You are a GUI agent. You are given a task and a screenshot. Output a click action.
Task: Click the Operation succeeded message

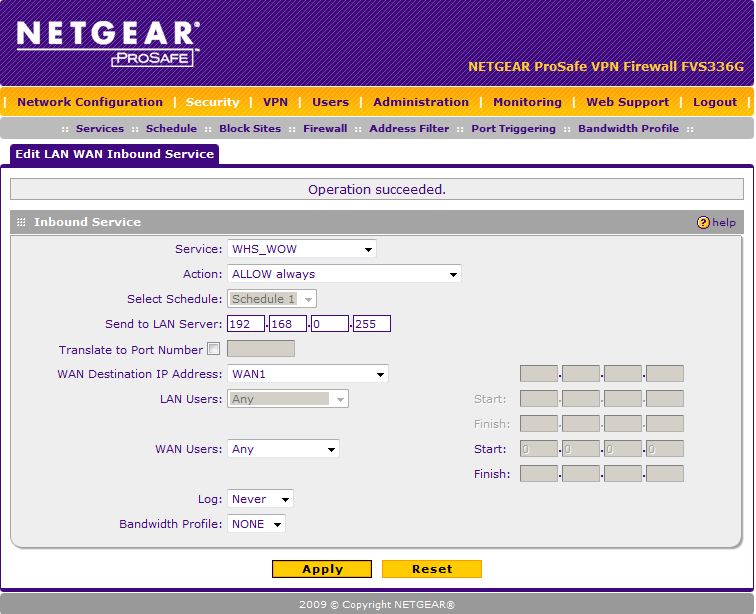pyautogui.click(x=377, y=190)
